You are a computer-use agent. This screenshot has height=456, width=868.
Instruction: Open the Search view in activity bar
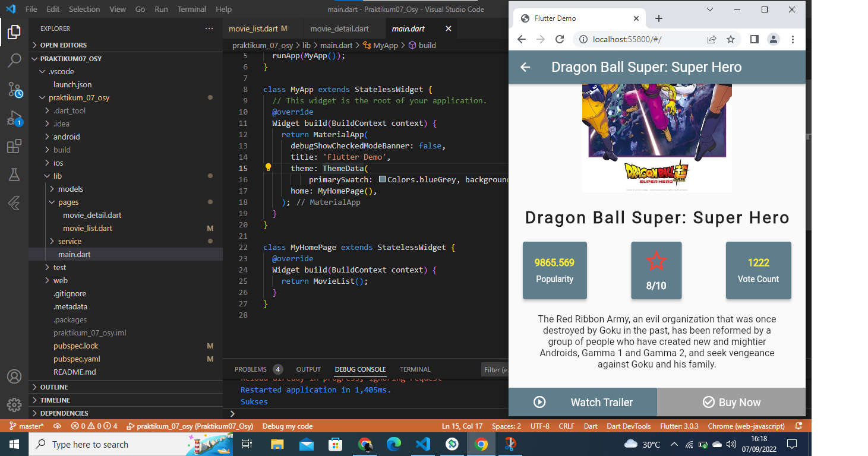coord(14,61)
